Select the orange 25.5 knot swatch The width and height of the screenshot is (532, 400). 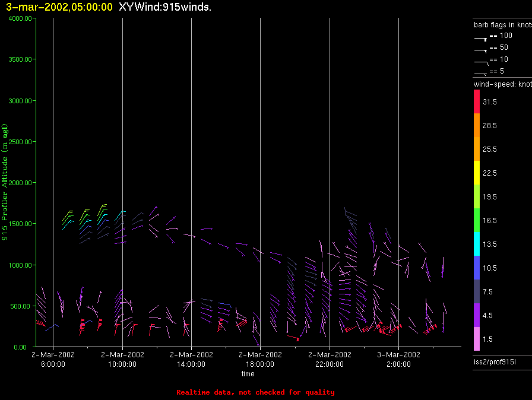pos(477,149)
